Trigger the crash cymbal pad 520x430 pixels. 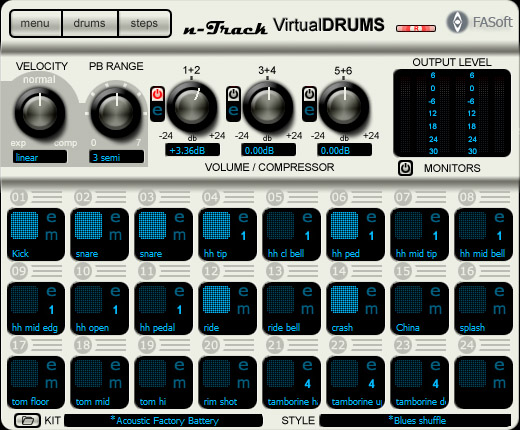pyautogui.click(x=344, y=300)
